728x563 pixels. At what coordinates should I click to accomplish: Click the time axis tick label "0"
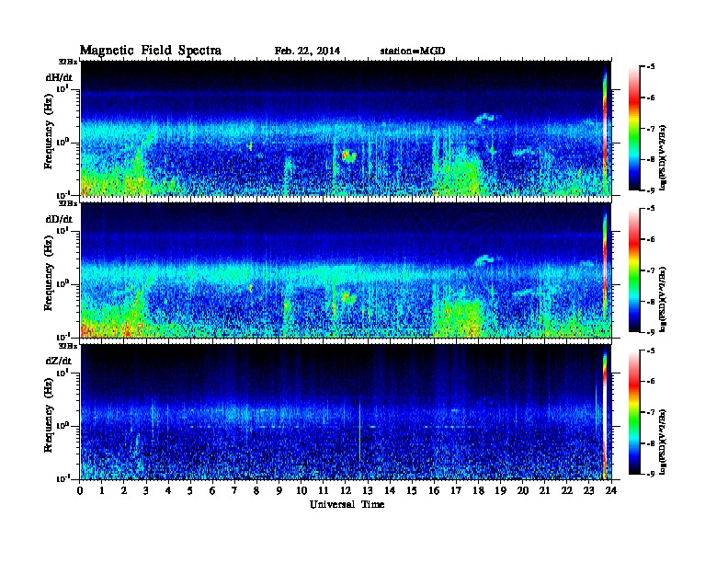[x=80, y=490]
